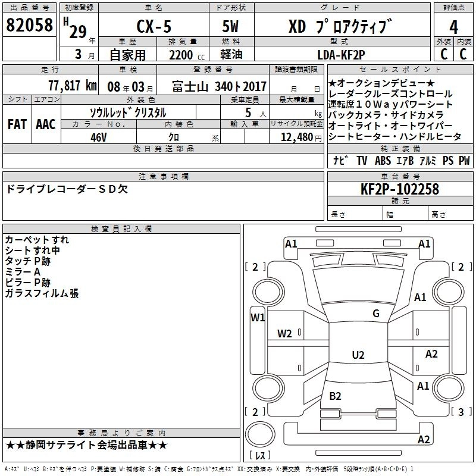Screen dimensions: 476x476
Task: Click the CX-5 model name cell
Action: coord(151,28)
